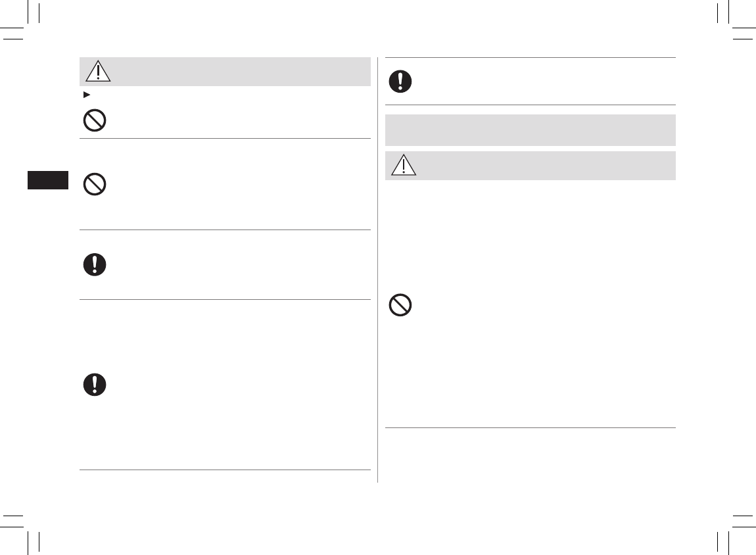This screenshot has height=555, width=756.
Task: Click the exclamation icon atop the right column
Action: (400, 81)
